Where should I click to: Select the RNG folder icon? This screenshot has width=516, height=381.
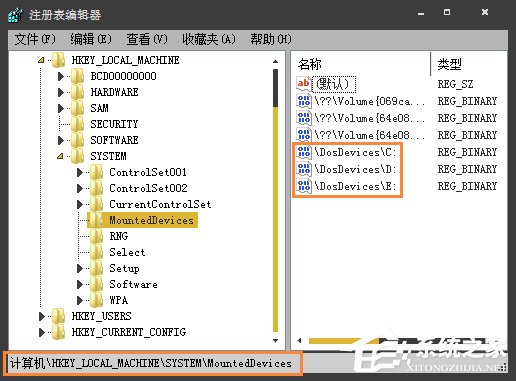(x=97, y=236)
